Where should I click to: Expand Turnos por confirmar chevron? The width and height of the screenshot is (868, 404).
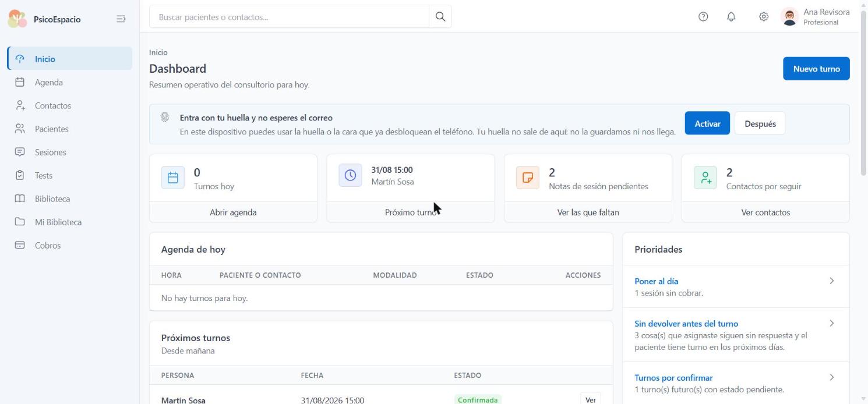tap(831, 378)
